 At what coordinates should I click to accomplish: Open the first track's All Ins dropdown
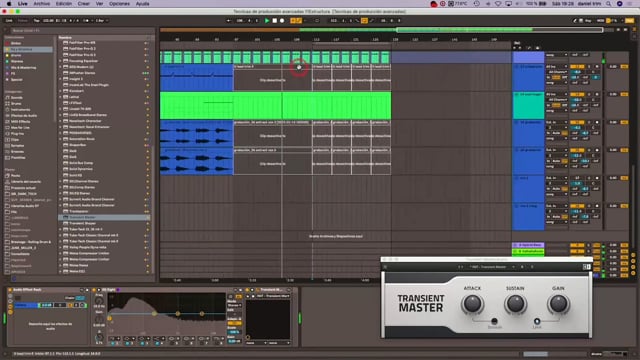[x=557, y=66]
